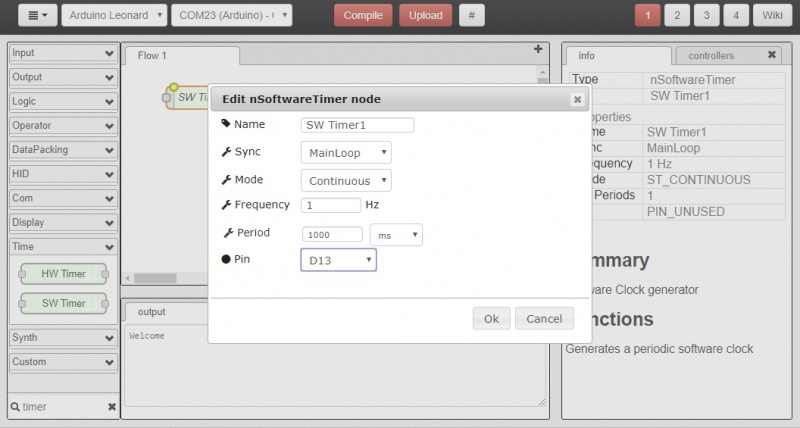Select the SW Timer palette node
Image resolution: width=800 pixels, height=428 pixels.
tap(64, 304)
